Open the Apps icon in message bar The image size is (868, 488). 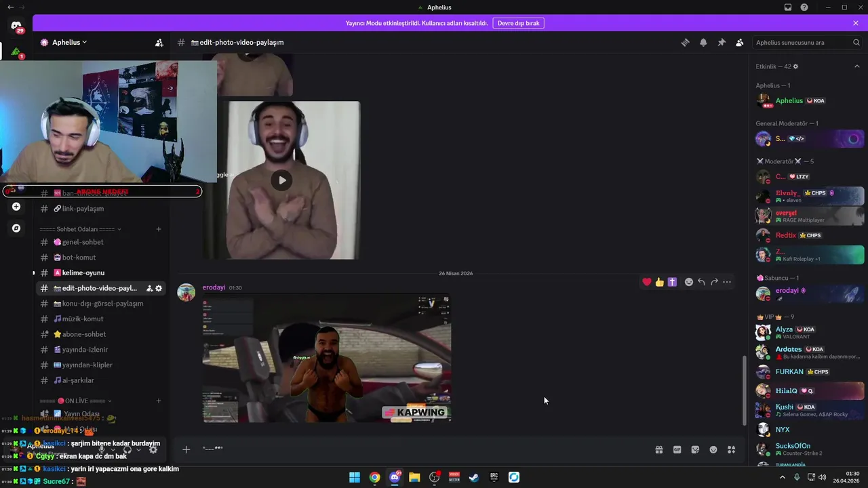tap(732, 449)
